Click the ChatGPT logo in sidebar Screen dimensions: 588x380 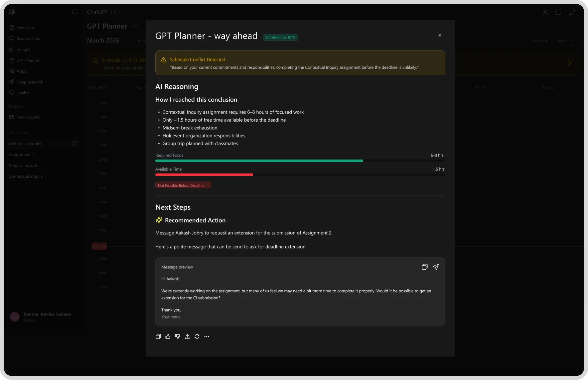[x=12, y=12]
